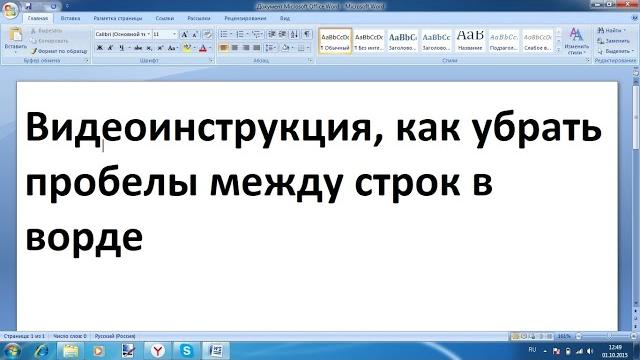
Task: Apply the Название style
Action: pyautogui.click(x=470, y=41)
